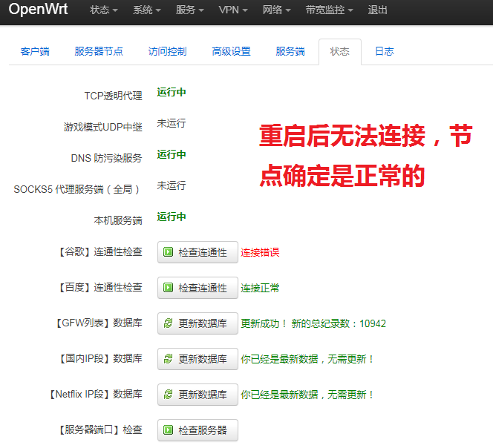Check Google connectivity with 检查连通性 button
493x448 pixels.
[x=197, y=252]
